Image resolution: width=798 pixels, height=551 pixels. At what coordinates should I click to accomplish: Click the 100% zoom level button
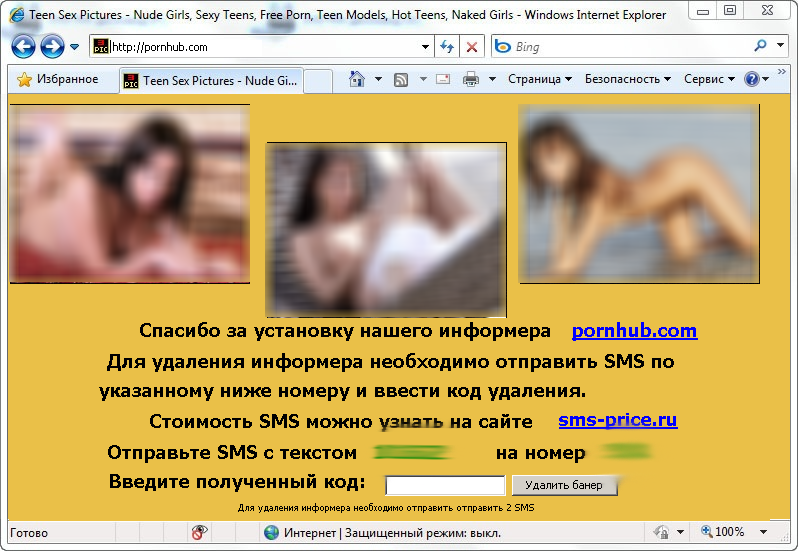[x=723, y=532]
